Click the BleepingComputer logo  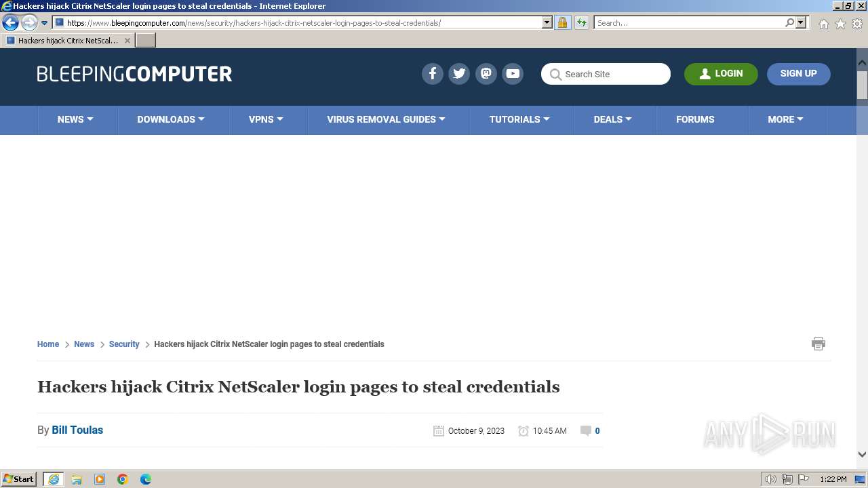pos(134,74)
